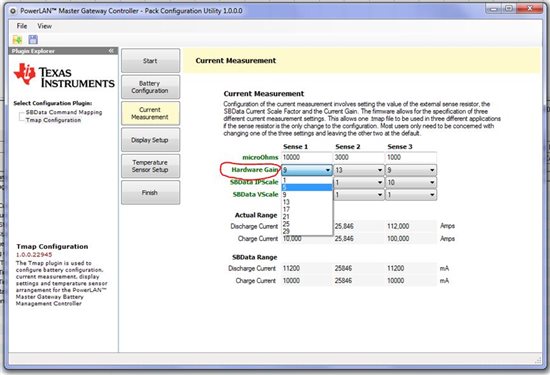
Task: Open Sense 3 SBData IPScale dropdown
Action: 411,182
